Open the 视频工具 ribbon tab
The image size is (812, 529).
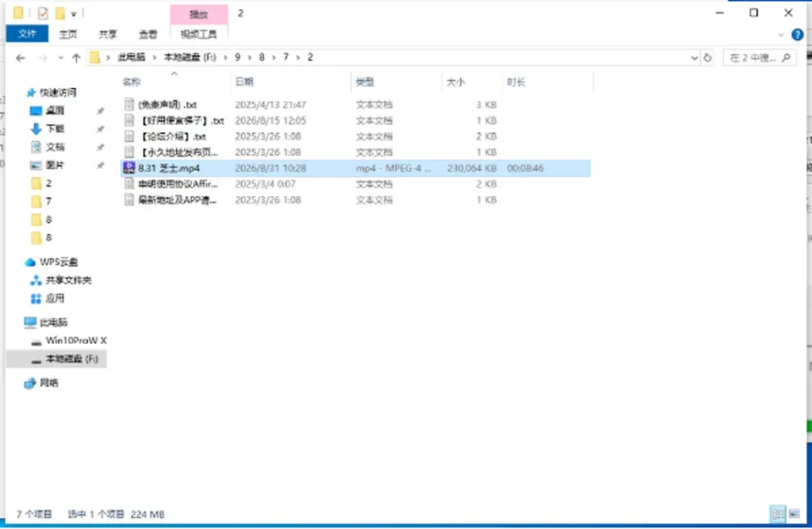(x=199, y=34)
